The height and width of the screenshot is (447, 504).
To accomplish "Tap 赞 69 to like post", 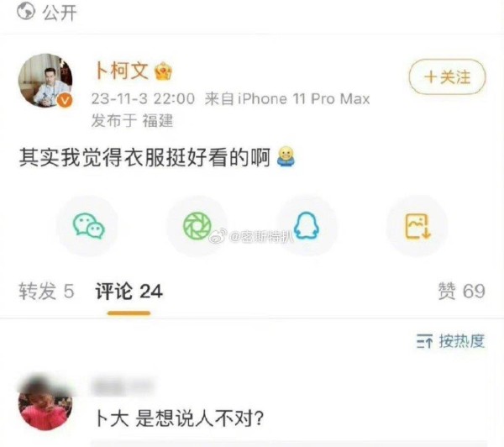I will click(x=461, y=291).
